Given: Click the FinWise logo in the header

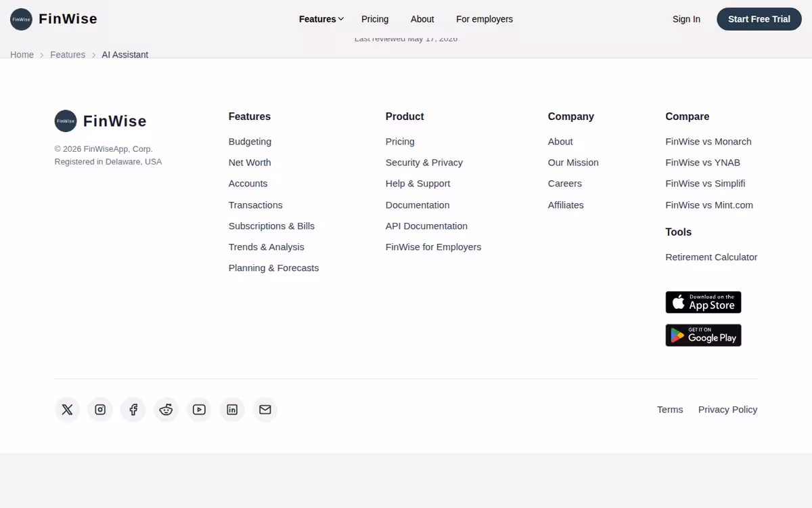Looking at the screenshot, I should click(x=53, y=19).
